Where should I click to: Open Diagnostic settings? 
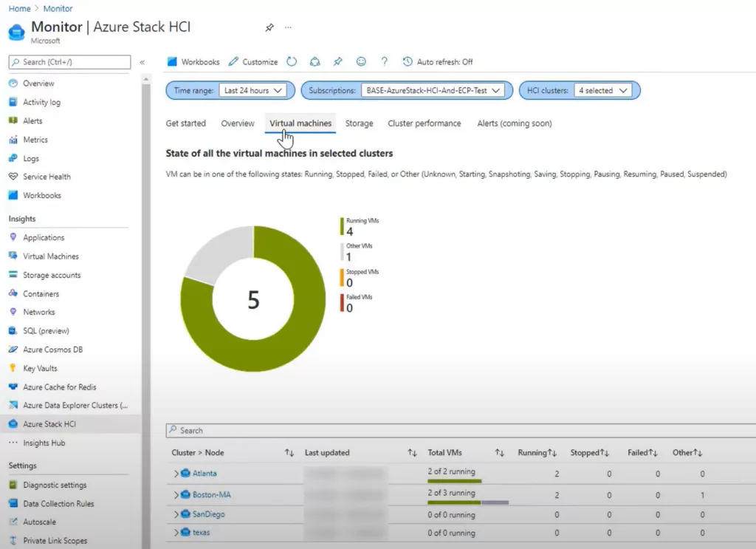click(55, 485)
